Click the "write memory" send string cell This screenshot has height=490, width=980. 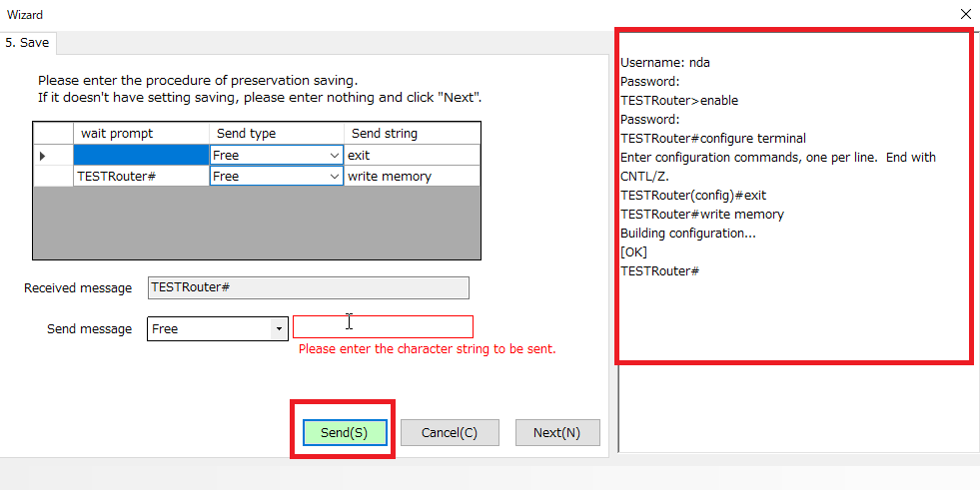click(x=412, y=177)
